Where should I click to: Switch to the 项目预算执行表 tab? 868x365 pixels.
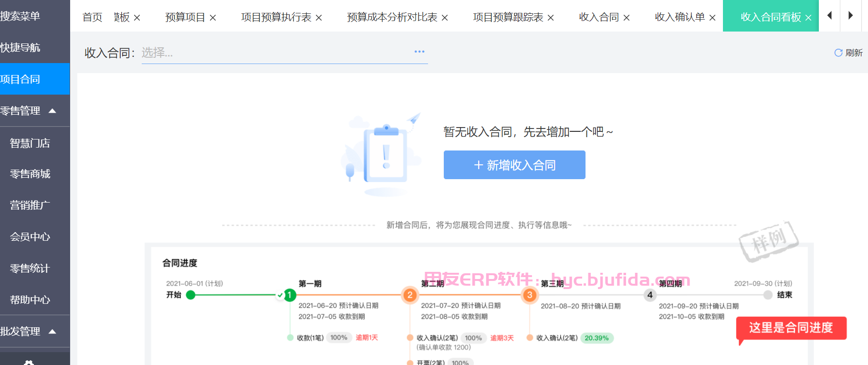[276, 17]
